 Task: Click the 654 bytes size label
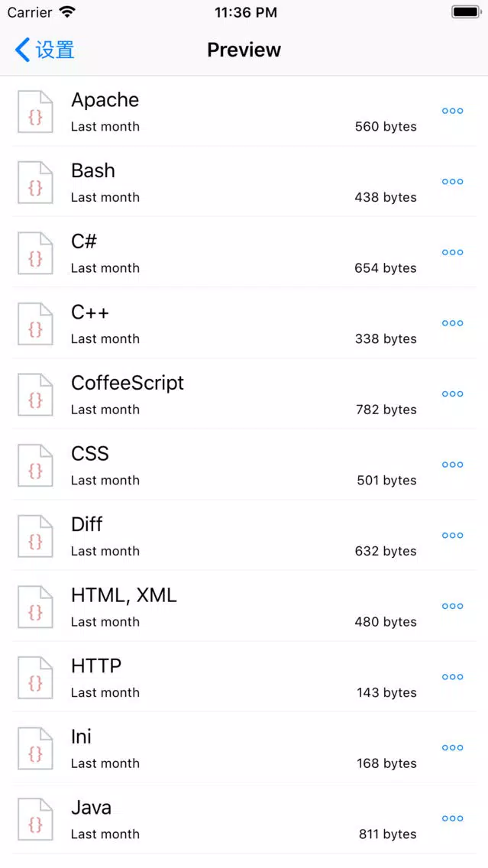[x=386, y=268]
